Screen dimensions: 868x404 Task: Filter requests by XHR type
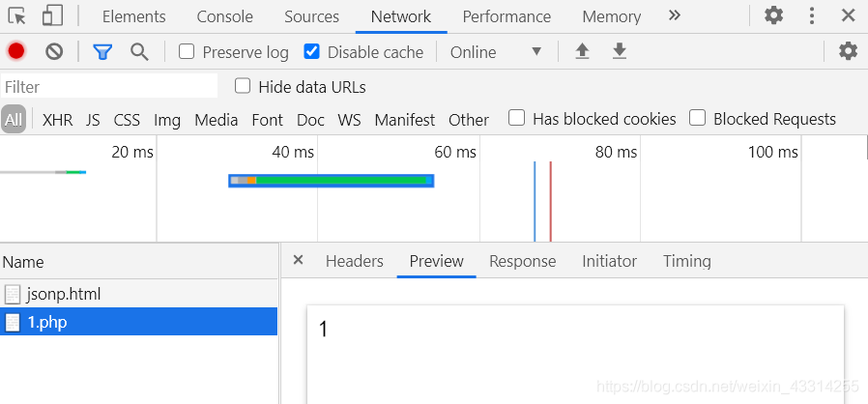(57, 120)
